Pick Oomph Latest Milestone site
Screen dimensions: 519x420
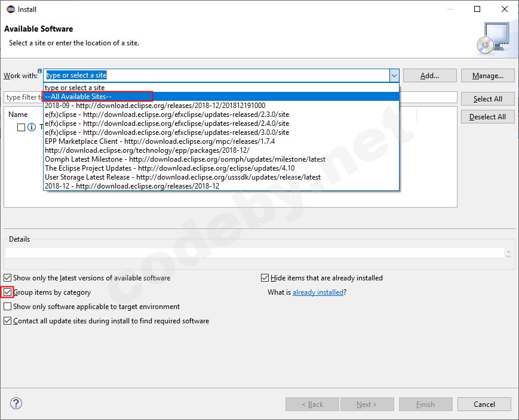point(221,159)
